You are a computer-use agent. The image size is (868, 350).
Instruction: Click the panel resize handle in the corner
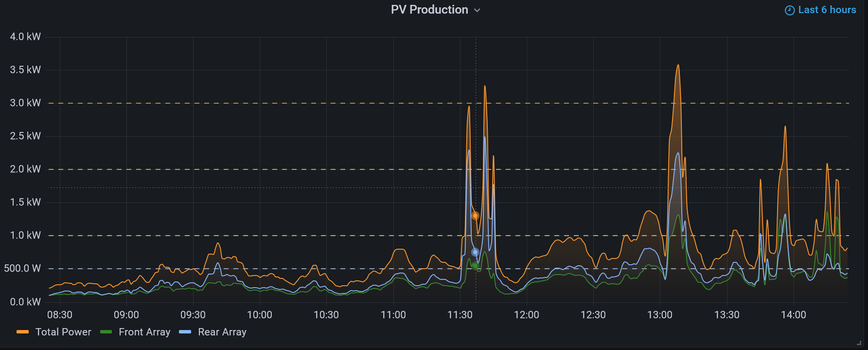pyautogui.click(x=859, y=343)
